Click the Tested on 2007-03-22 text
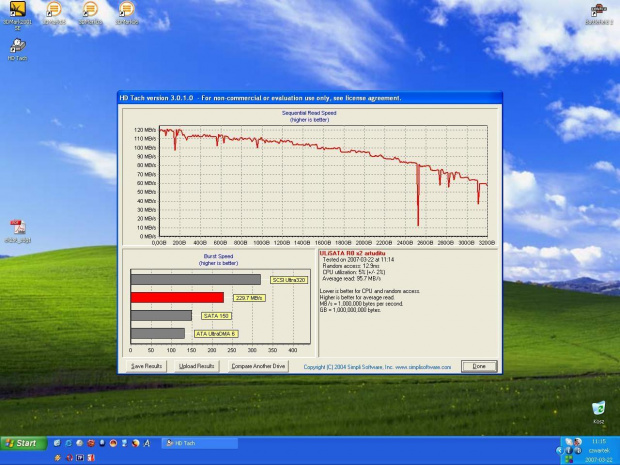 coord(358,260)
